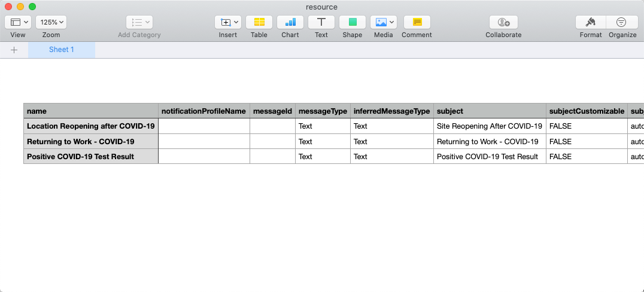The width and height of the screenshot is (644, 292).
Task: Open the 125% Zoom dropdown
Action: 51,22
